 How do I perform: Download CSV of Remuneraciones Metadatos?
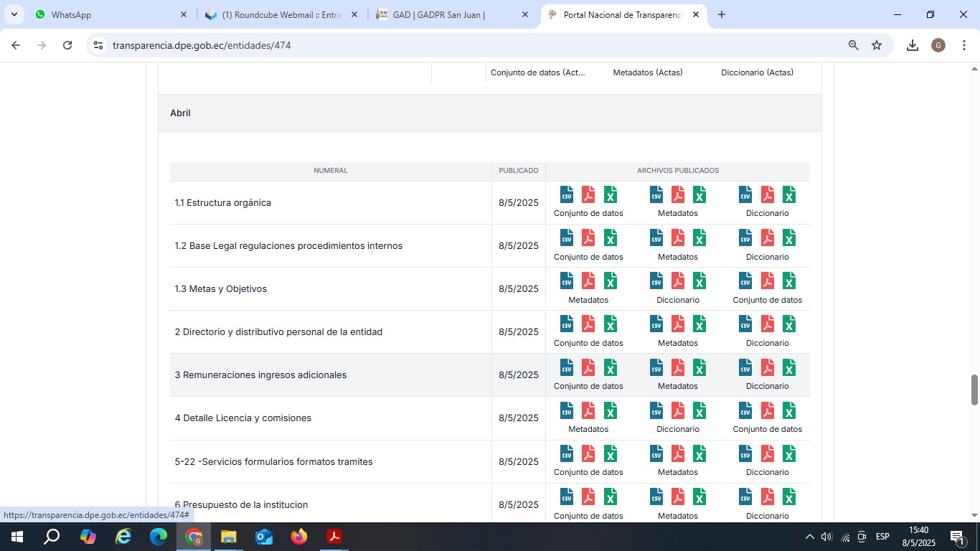pos(656,367)
